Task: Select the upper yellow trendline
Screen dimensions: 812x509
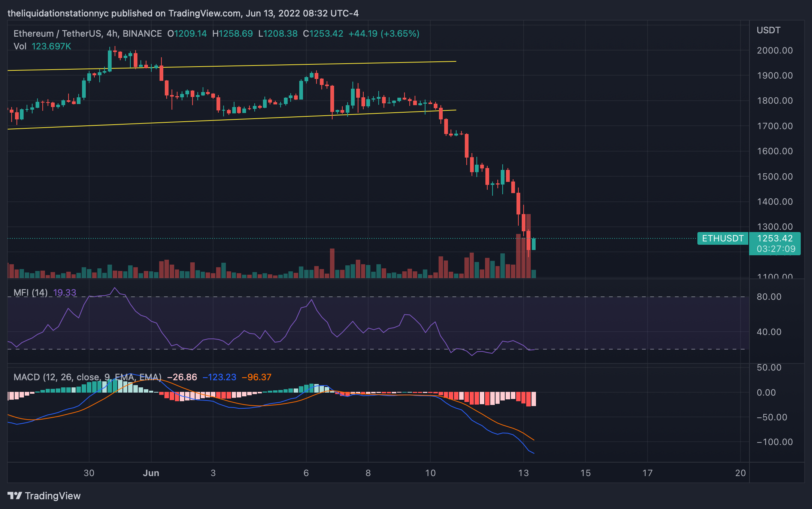Action: [262, 65]
